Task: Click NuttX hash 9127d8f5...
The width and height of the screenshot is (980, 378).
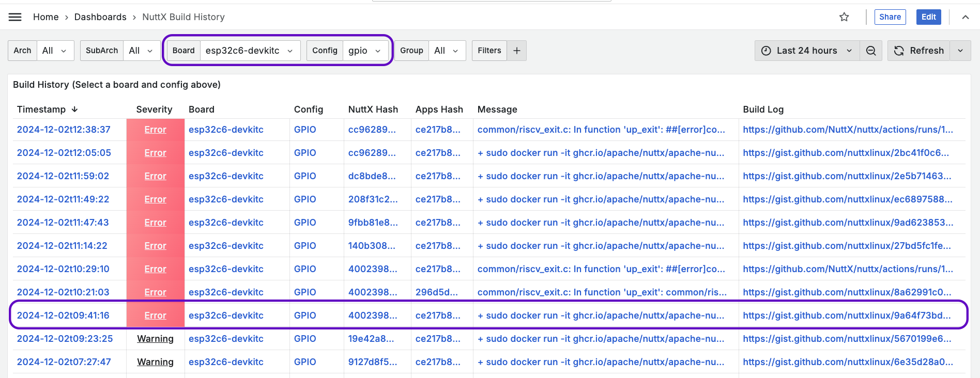Action: 373,362
